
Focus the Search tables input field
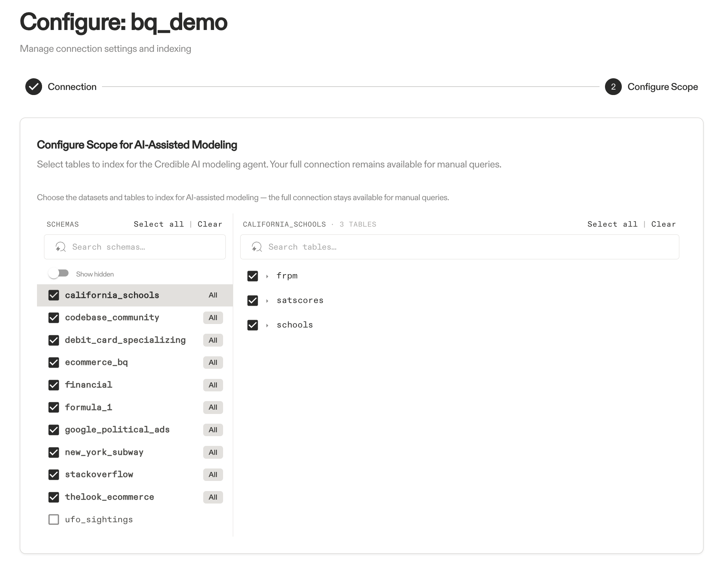click(x=460, y=247)
